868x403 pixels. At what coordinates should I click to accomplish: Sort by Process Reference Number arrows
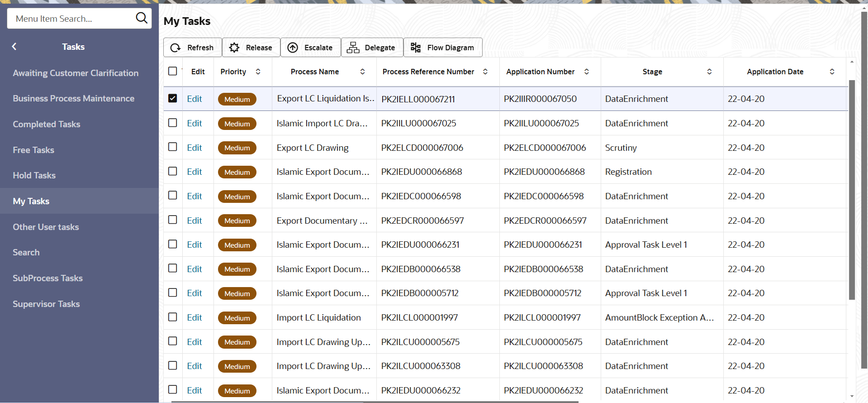pos(485,72)
